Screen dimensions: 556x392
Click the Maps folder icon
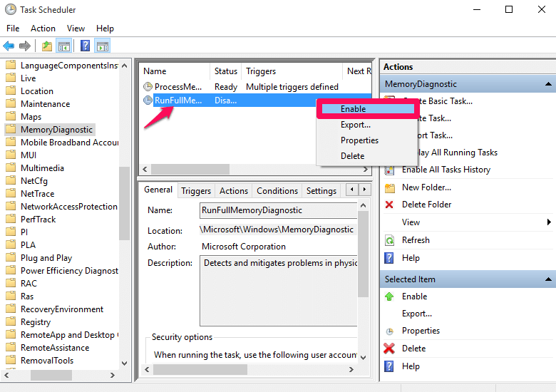click(x=11, y=116)
